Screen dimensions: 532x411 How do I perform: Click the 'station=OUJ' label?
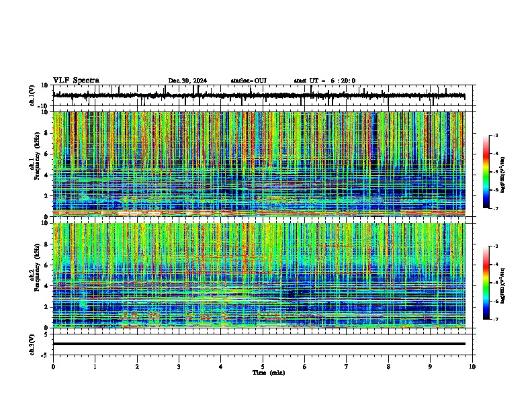coord(249,81)
